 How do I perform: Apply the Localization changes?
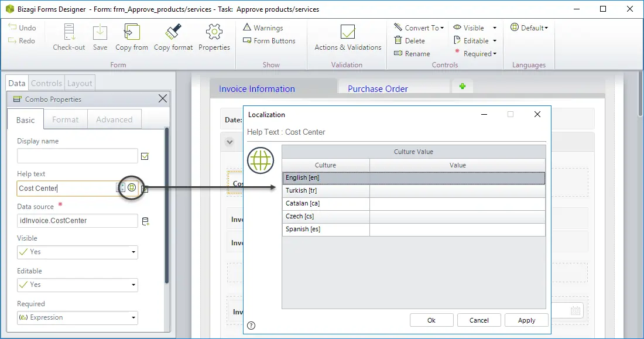click(526, 320)
